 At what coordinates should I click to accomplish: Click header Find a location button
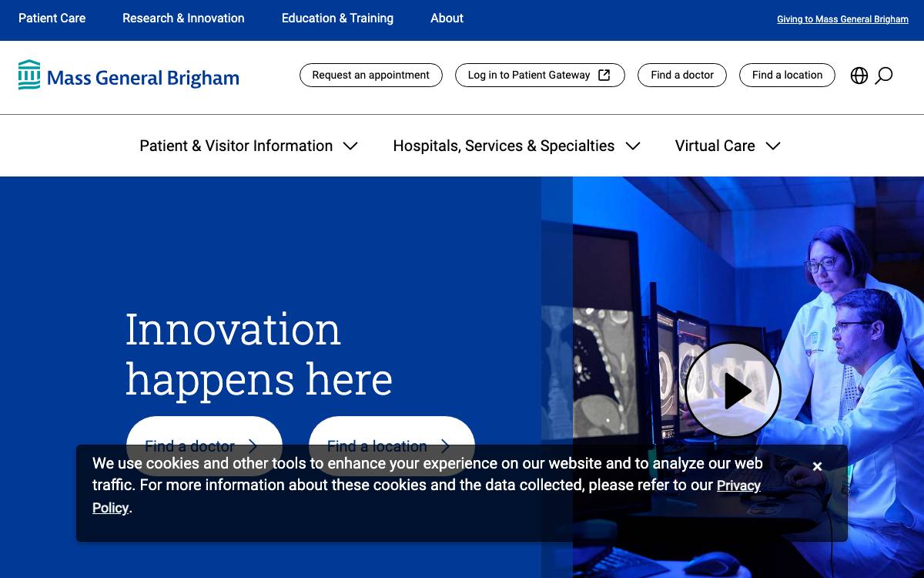pos(787,75)
